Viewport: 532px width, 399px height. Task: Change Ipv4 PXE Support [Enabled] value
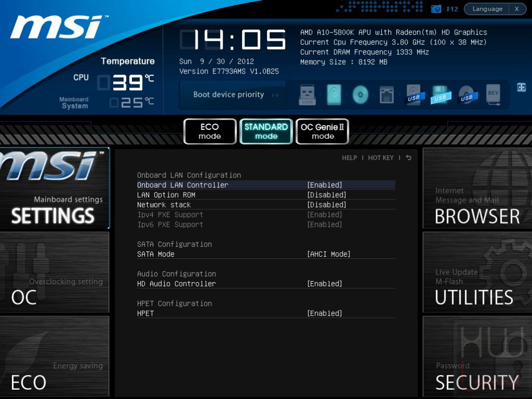coord(325,214)
